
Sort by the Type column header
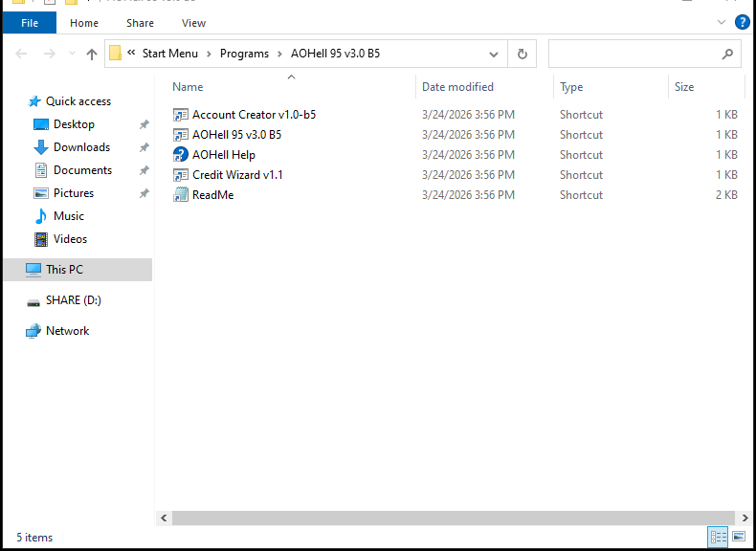571,87
